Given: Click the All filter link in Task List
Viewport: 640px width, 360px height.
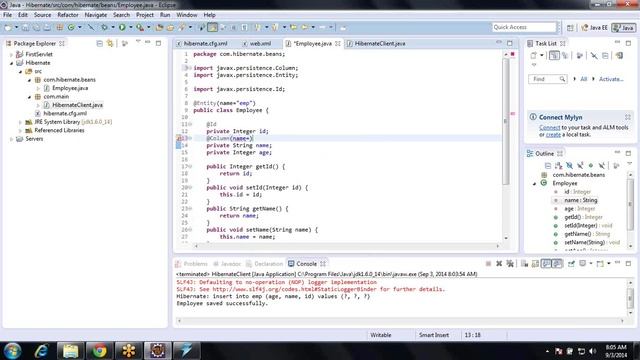Looking at the screenshot, I should click(584, 79).
